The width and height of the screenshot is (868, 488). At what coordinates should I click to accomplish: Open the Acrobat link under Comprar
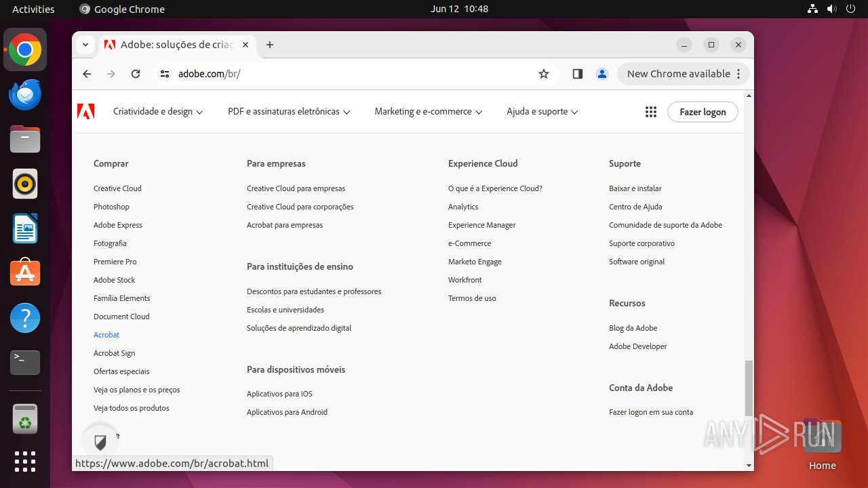106,335
